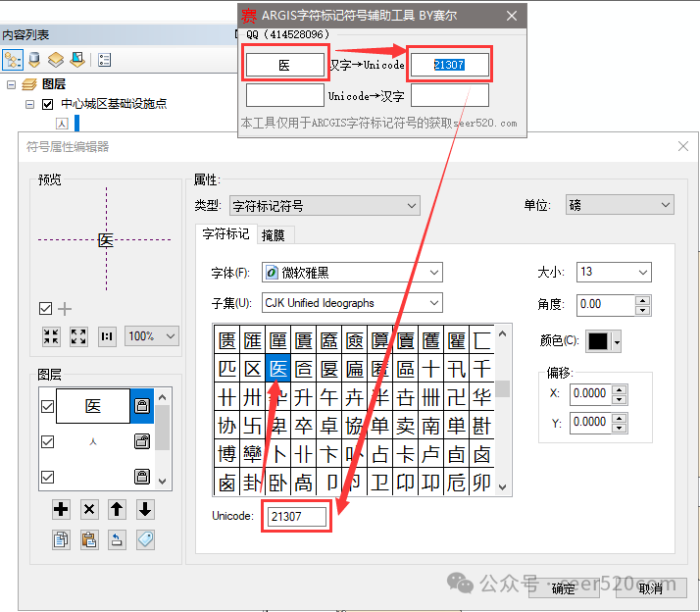The height and width of the screenshot is (612, 700).
Task: Toggle lock icon on the 医 symbol layer
Action: [x=142, y=406]
